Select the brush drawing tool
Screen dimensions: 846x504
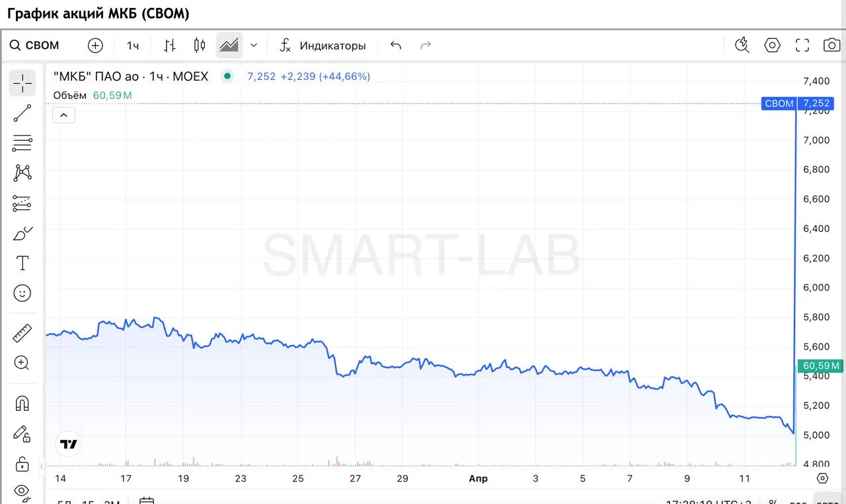[x=22, y=233]
